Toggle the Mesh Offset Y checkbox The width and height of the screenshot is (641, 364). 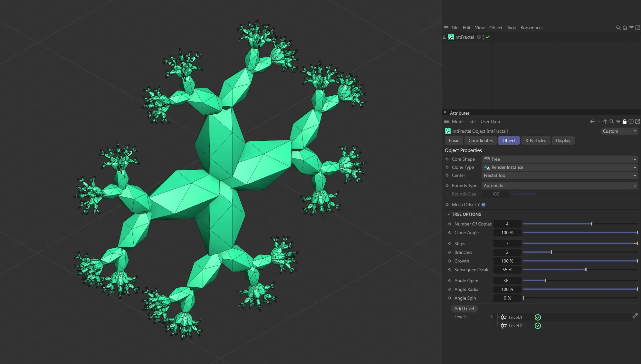[483, 204]
